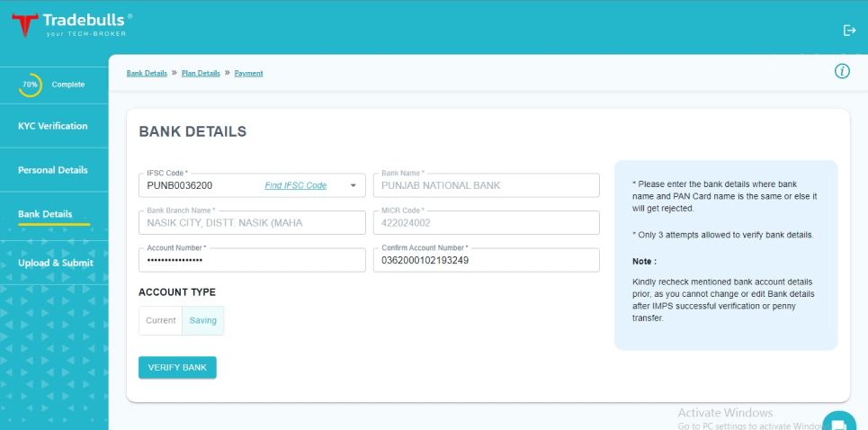Click Bank Details breadcrumb link

click(x=147, y=73)
